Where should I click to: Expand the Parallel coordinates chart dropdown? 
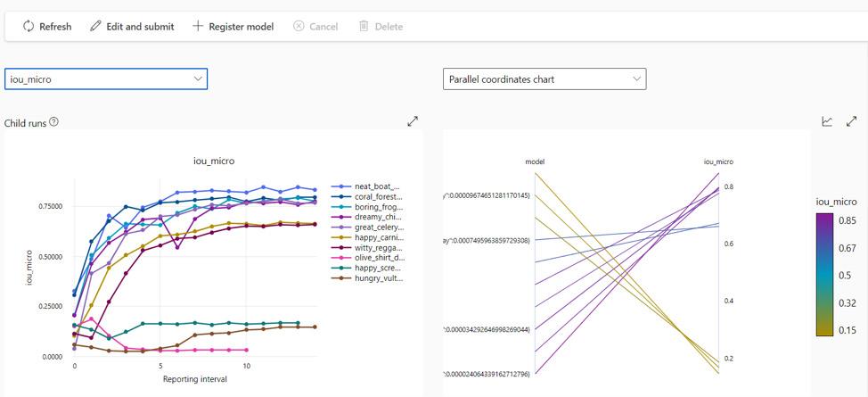[544, 79]
